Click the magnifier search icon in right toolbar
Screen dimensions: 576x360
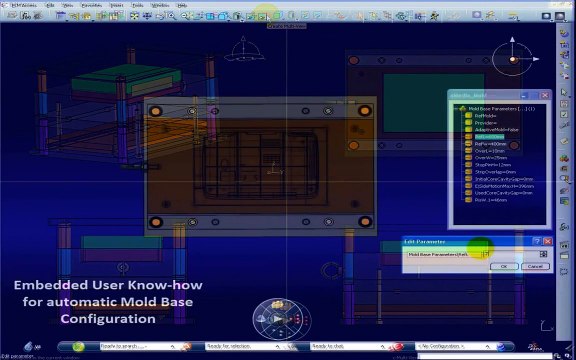(564, 179)
